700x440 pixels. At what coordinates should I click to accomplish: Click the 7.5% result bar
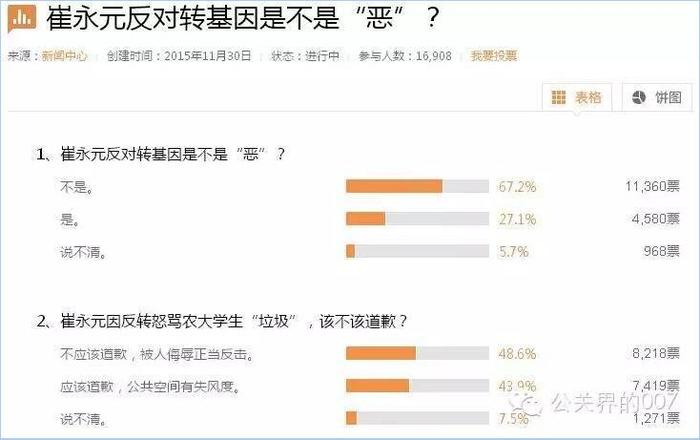[417, 418]
